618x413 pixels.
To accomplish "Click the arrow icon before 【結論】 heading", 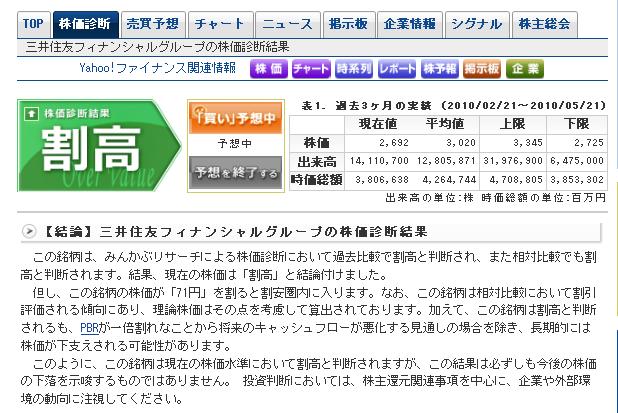I will [x=29, y=231].
